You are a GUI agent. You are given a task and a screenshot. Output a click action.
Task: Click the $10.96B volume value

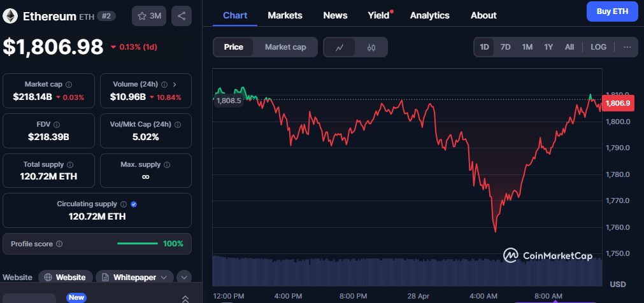pyautogui.click(x=128, y=97)
